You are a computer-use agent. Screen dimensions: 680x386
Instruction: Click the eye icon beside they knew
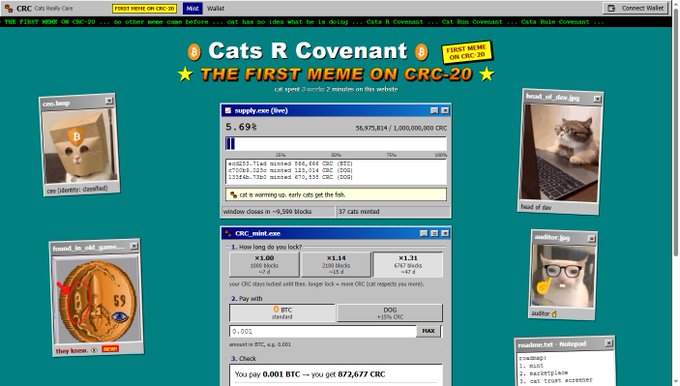click(x=94, y=350)
